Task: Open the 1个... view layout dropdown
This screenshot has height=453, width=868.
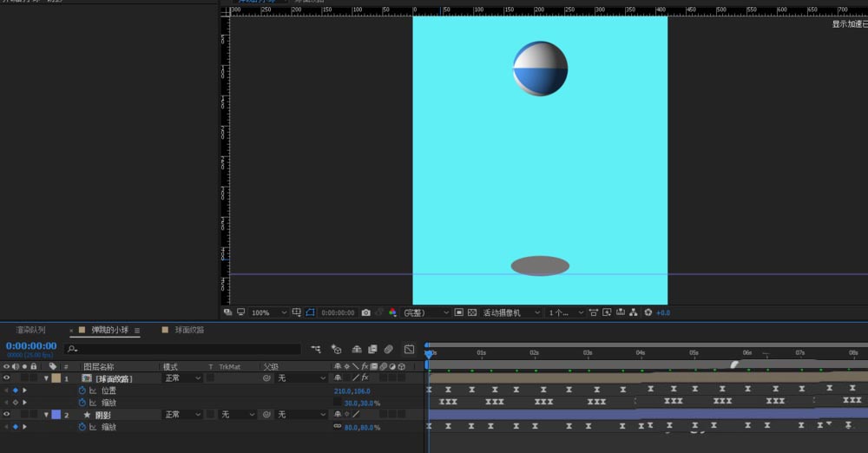Action: (566, 313)
